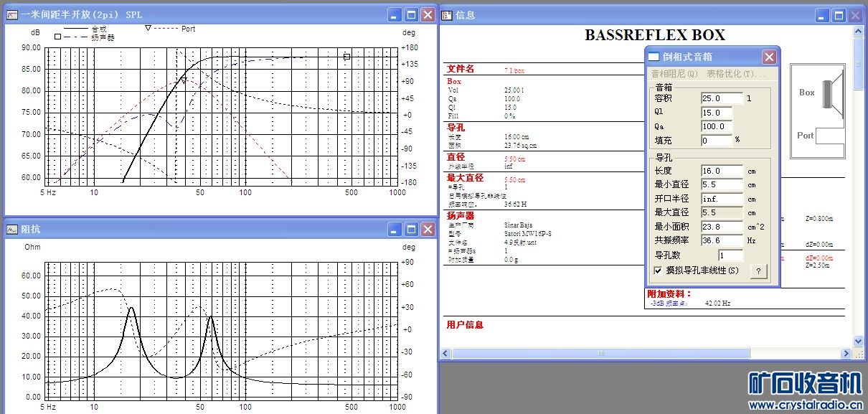
Task: Click the 附加资料 section heading
Action: (670, 294)
